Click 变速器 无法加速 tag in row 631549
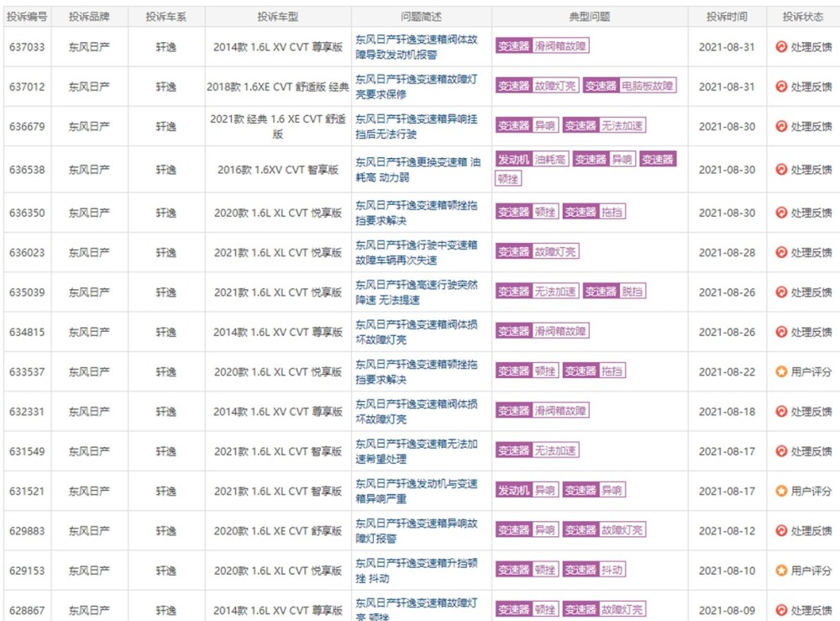 537,450
